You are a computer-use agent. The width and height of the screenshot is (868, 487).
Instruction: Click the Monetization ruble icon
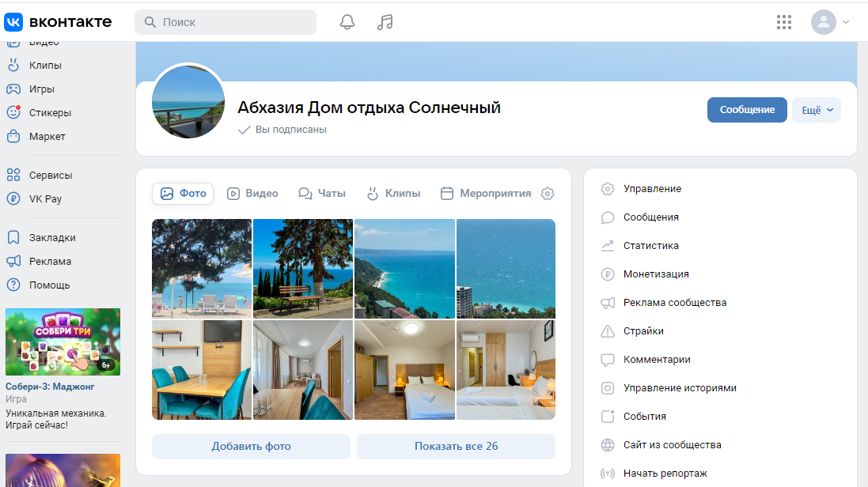coord(608,274)
